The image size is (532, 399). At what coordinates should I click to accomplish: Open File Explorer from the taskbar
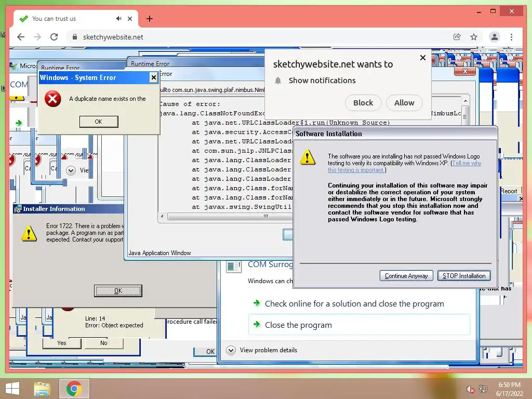pos(42,389)
